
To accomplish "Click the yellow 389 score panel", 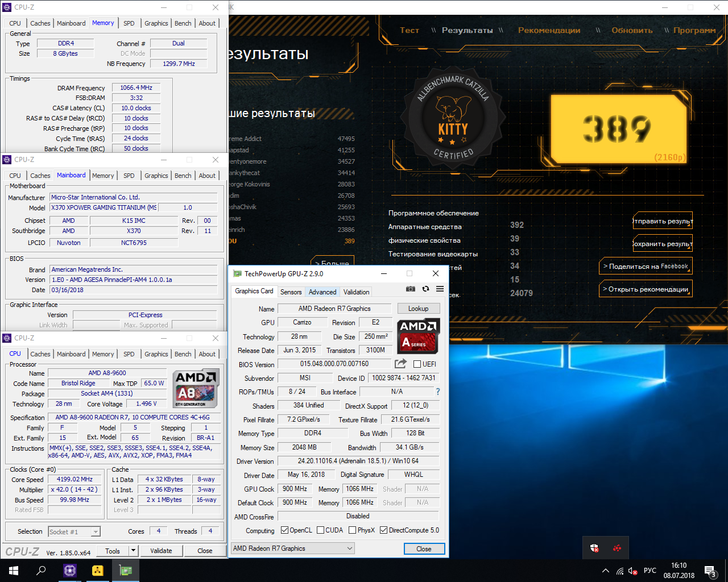I will [x=619, y=129].
